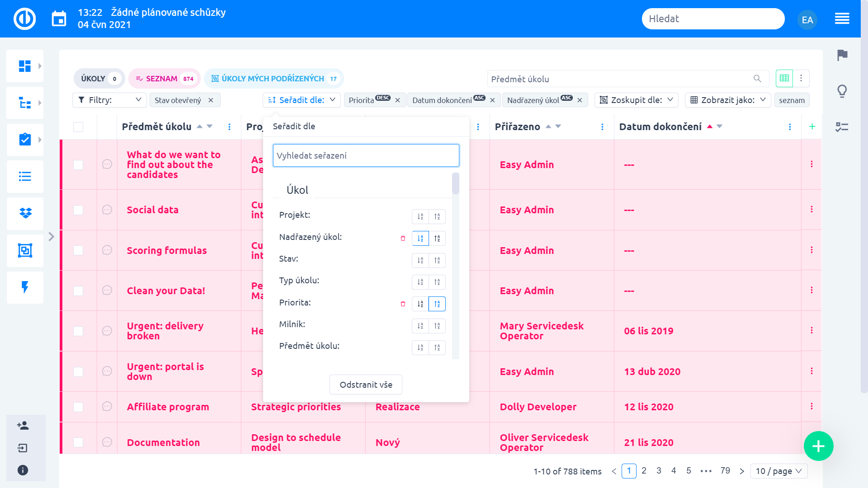Open the dashboard icon in left sidebar
The image size is (868, 488).
[25, 66]
